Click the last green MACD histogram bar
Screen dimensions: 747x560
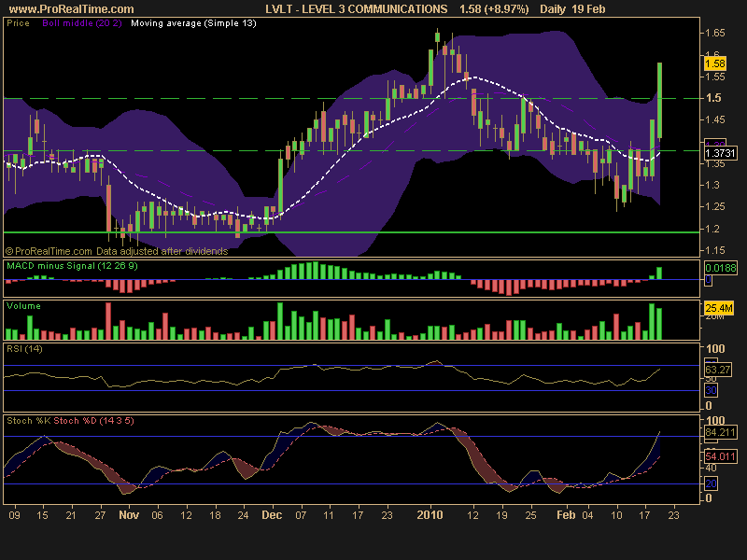point(659,273)
